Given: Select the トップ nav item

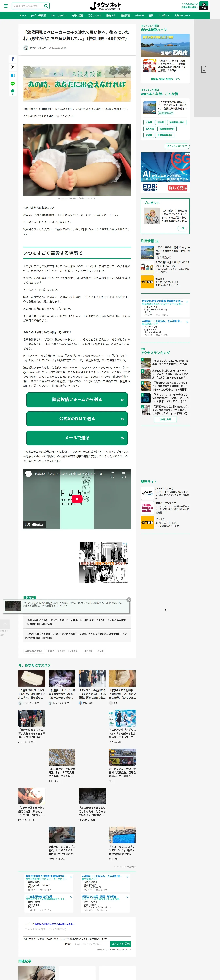Looking at the screenshot, I should pos(23,16).
